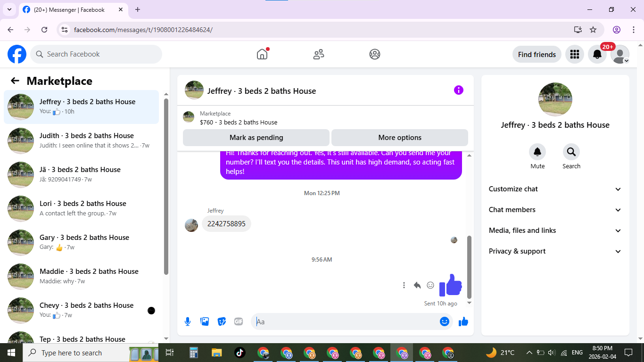Open emoji picker in message box
644x362 pixels.
[445, 321]
